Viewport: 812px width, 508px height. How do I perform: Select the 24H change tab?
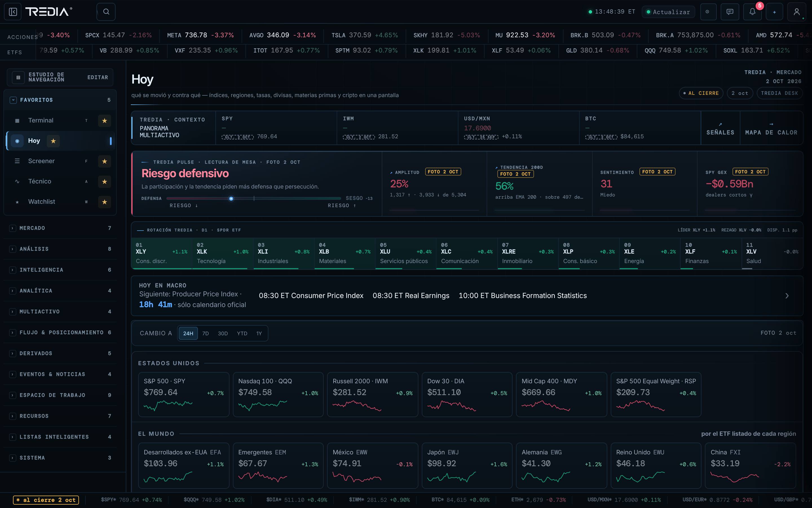(x=188, y=333)
